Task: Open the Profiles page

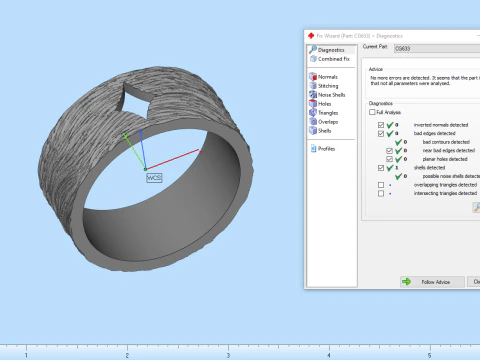Action: [323, 149]
